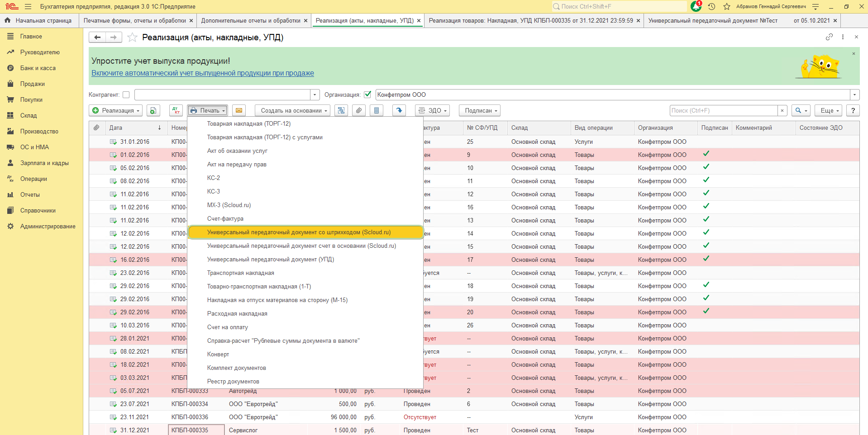Select Товарная накладная (ТОРГ-12) print form

pyautogui.click(x=305, y=123)
